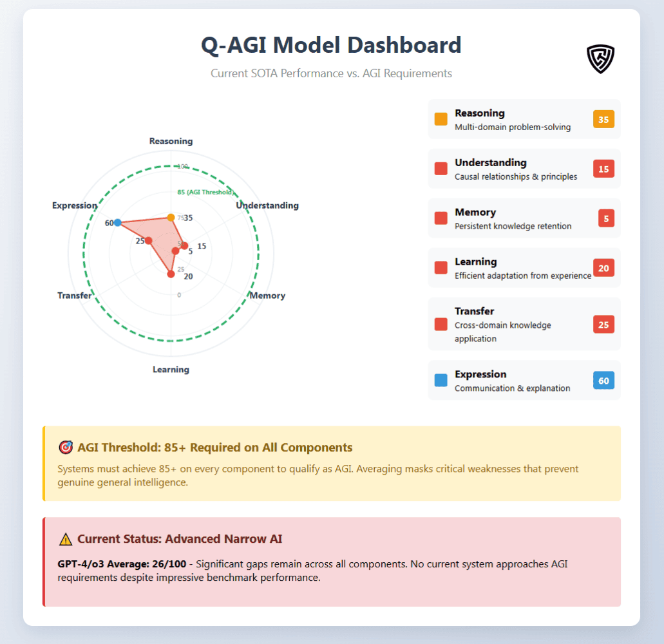Click the target emoji beside AGI Threshold
The height and width of the screenshot is (644, 664).
65,447
